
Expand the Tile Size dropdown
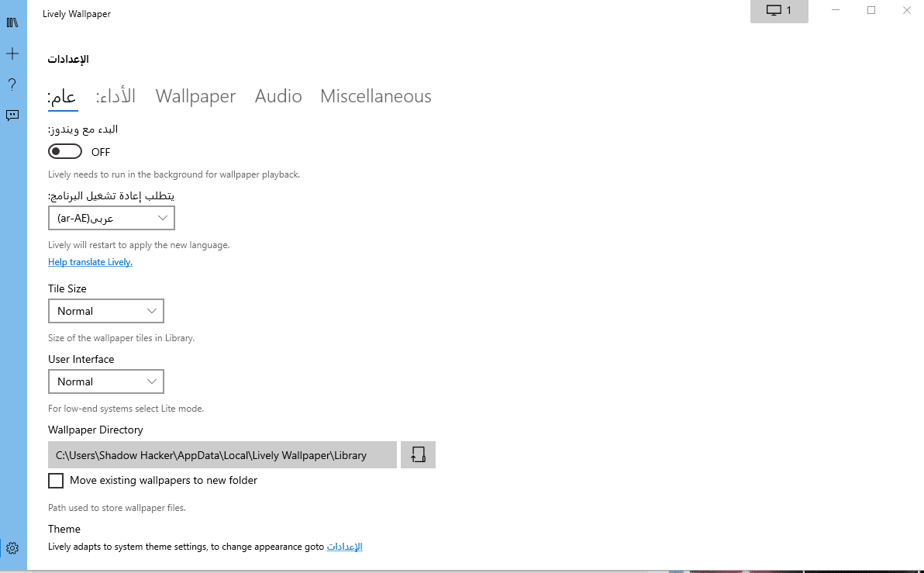pyautogui.click(x=106, y=311)
